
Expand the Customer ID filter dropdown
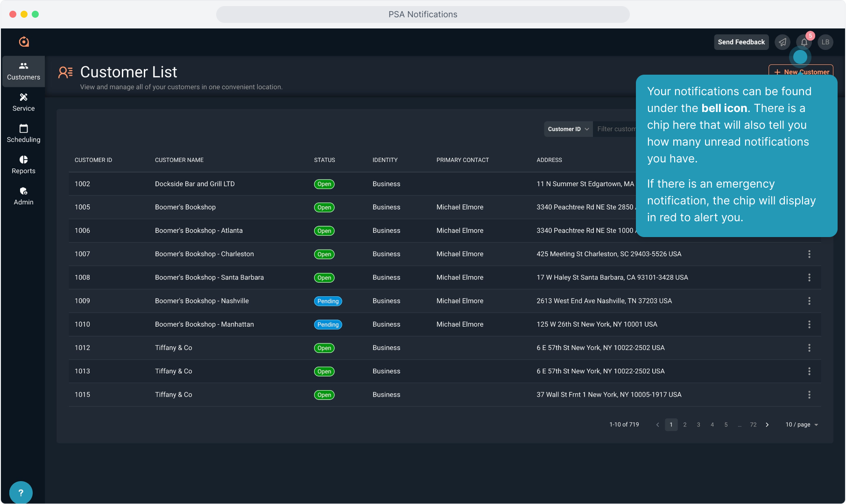[568, 129]
